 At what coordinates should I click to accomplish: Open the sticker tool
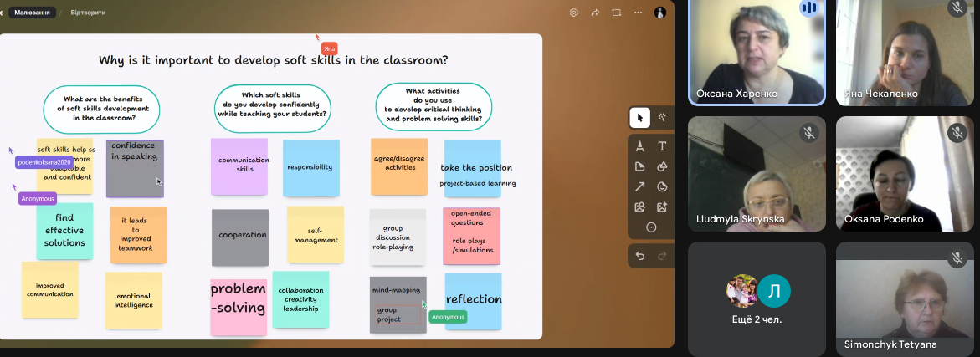click(x=662, y=186)
